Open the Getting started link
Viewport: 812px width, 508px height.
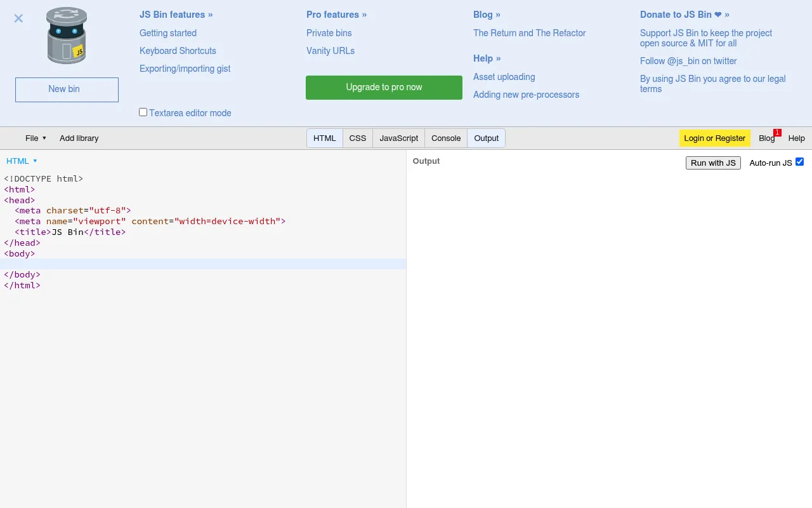pos(168,33)
